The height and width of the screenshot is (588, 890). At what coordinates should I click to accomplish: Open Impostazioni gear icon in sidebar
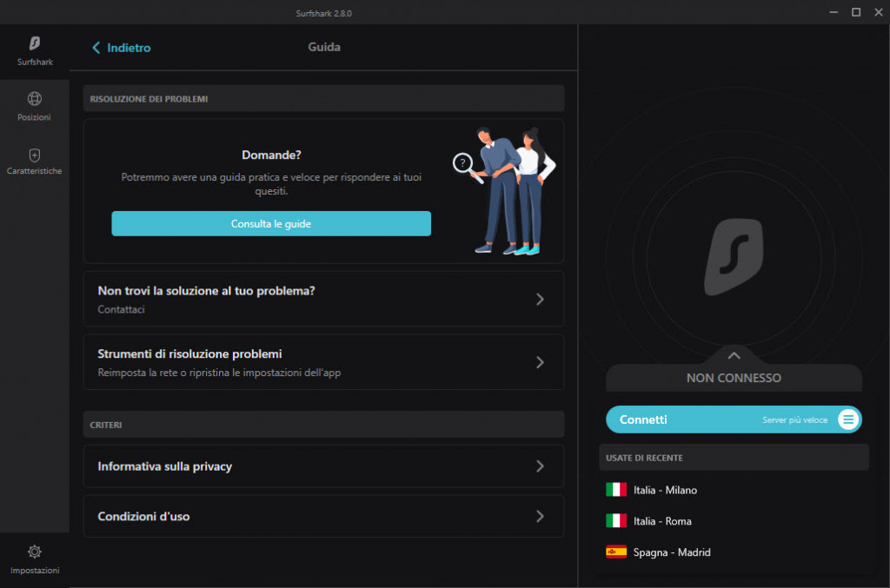pos(35,552)
